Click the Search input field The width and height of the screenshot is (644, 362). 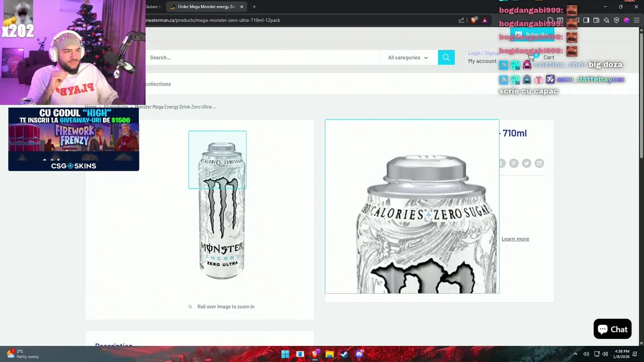262,57
